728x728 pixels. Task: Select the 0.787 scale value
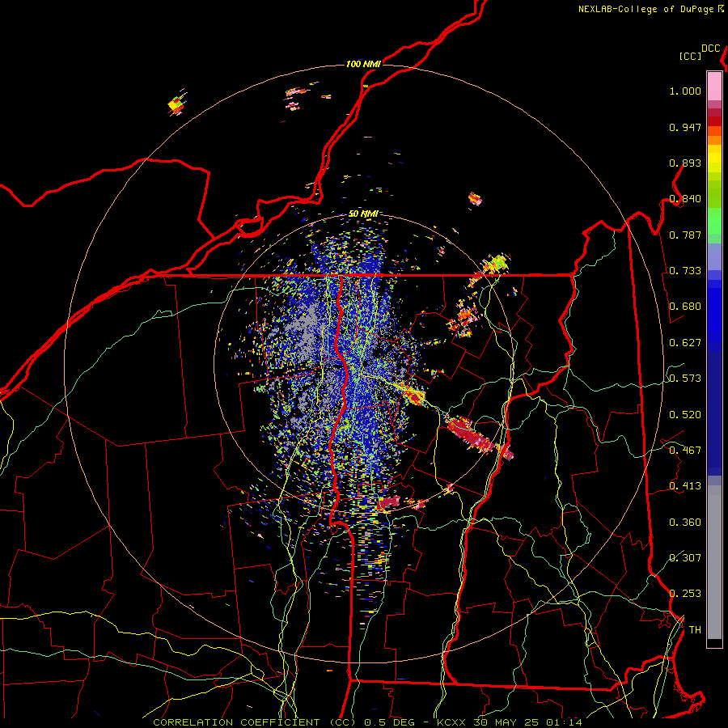(685, 235)
